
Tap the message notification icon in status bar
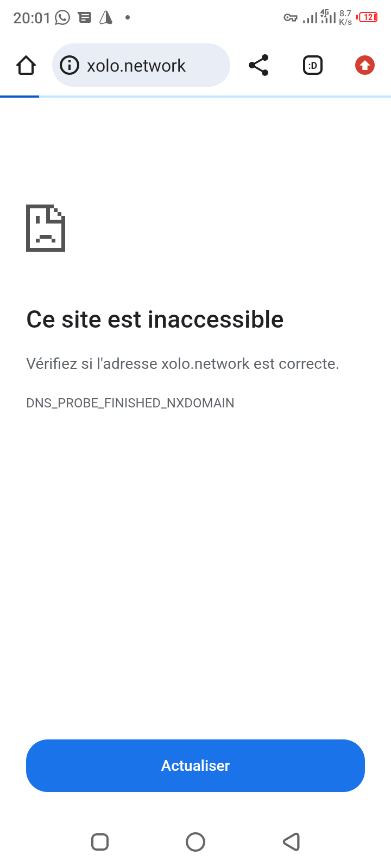[85, 18]
